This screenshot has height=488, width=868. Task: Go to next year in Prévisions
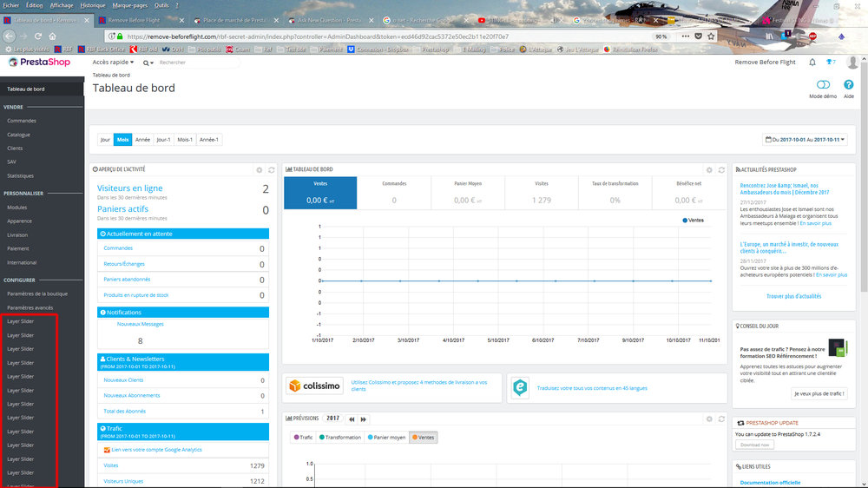pos(364,419)
